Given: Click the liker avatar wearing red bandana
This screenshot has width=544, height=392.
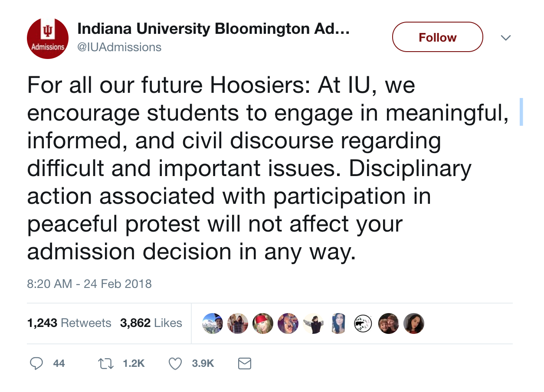Looking at the screenshot, I should pyautogui.click(x=263, y=323).
